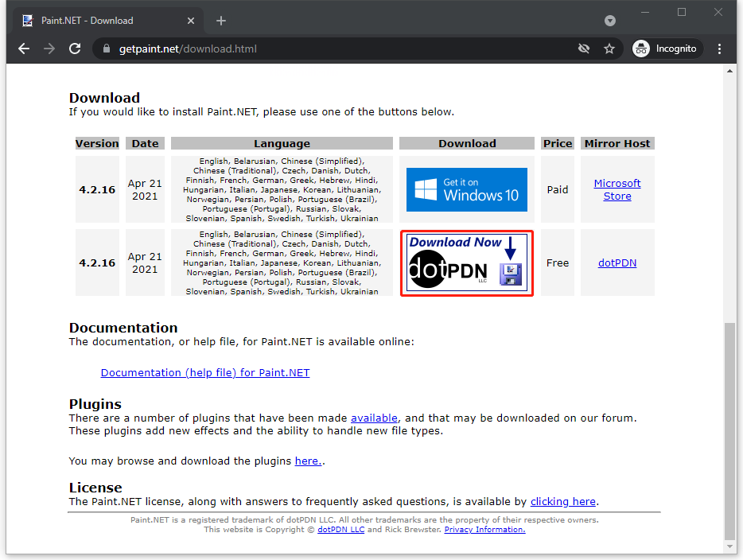Expand the tab search dropdown arrow
This screenshot has width=743, height=560.
[610, 21]
